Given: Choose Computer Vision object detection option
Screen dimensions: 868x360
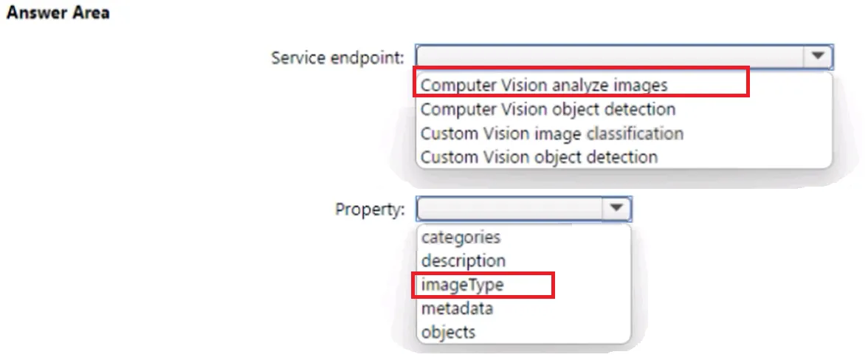Looking at the screenshot, I should click(x=548, y=109).
